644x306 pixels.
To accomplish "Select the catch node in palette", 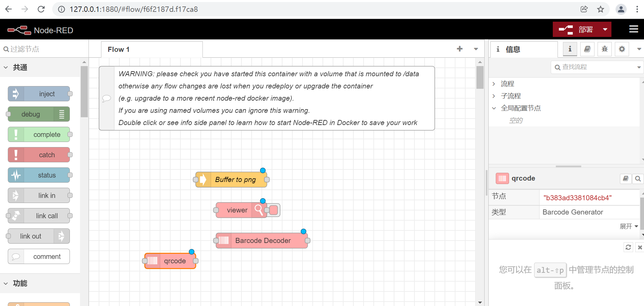I will 39,155.
